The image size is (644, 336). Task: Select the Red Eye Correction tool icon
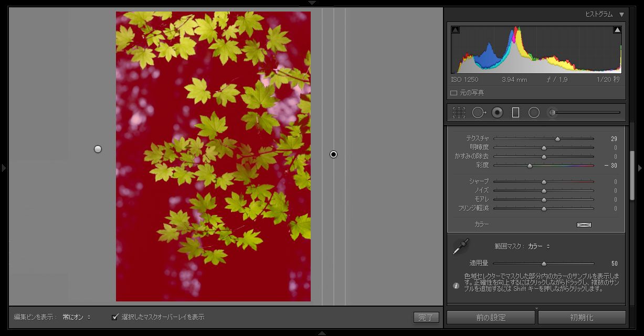497,112
